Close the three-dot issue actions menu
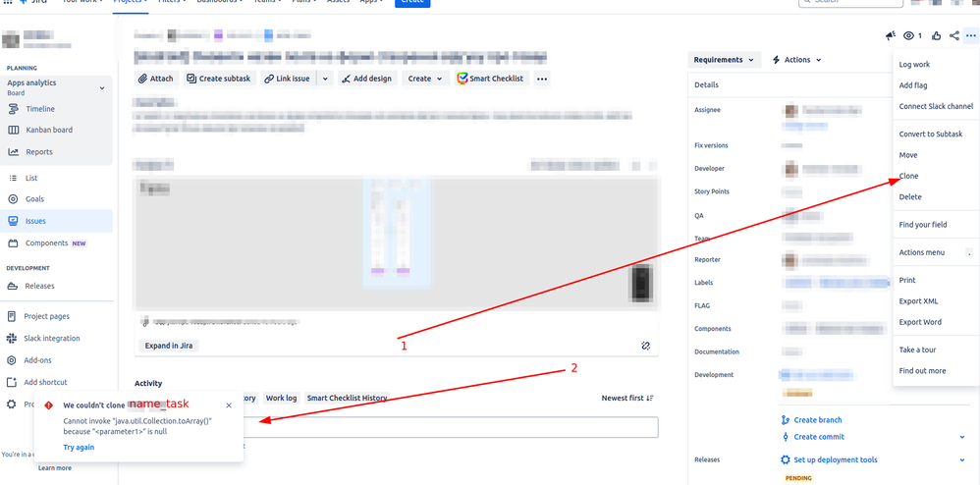Image resolution: width=980 pixels, height=485 pixels. 970,35
